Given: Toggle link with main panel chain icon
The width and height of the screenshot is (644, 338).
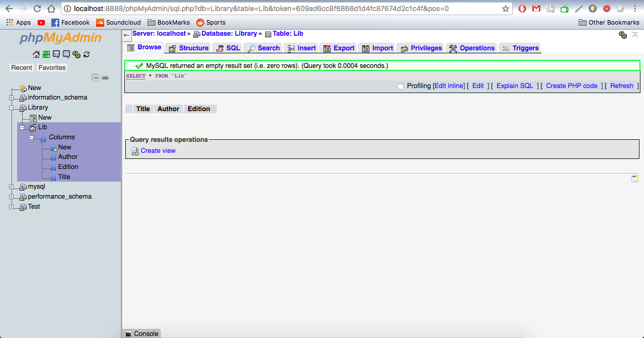Looking at the screenshot, I should pos(105,77).
